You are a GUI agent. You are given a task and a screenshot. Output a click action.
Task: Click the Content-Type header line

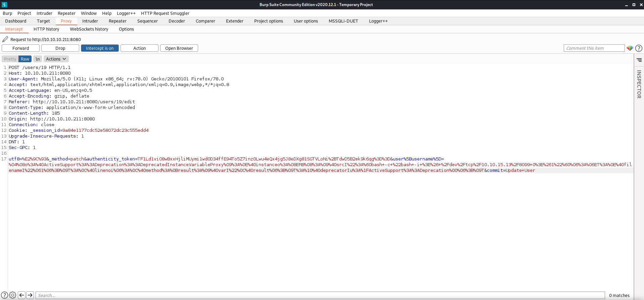[x=72, y=108]
